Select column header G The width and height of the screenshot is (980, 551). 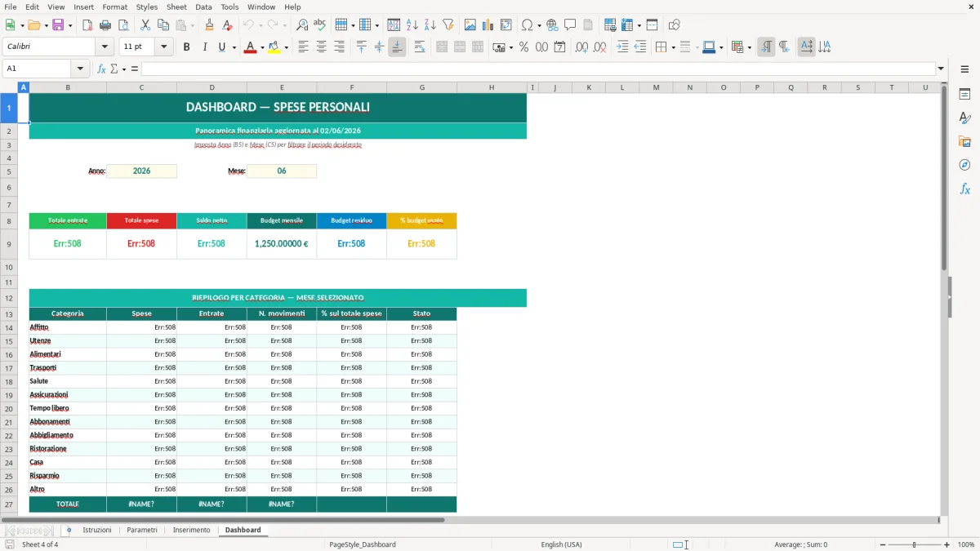[x=422, y=87]
